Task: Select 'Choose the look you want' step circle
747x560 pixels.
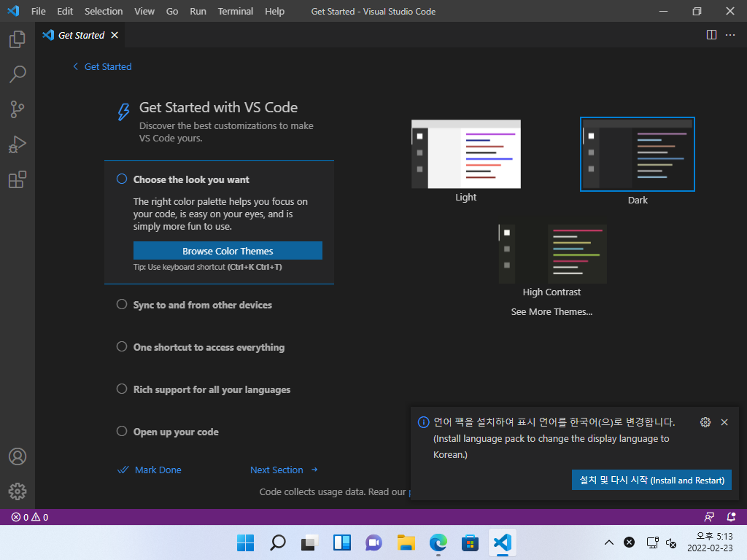Action: tap(122, 179)
